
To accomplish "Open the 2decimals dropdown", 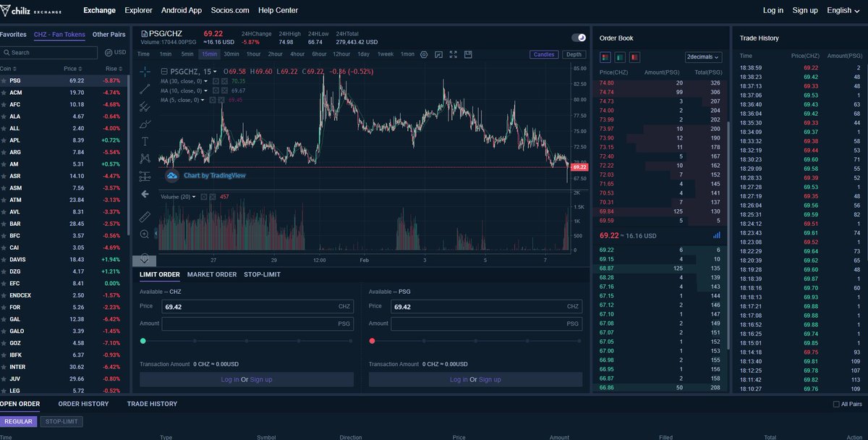I will 704,56.
